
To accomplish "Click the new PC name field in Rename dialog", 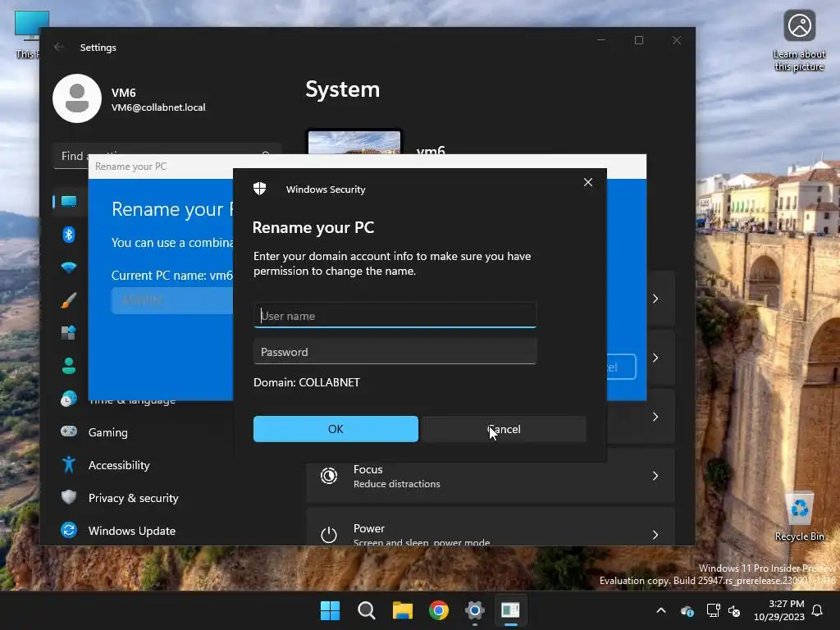I will click(172, 300).
